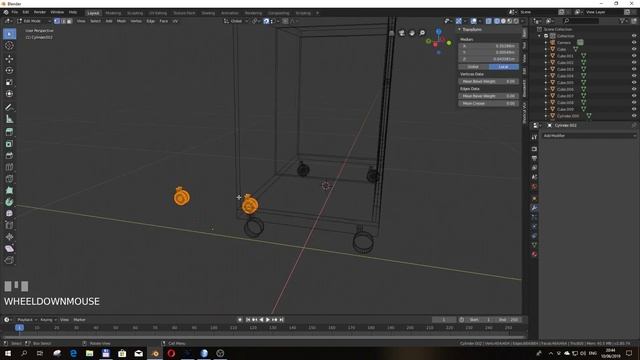640x360 pixels.
Task: Open the Edit Mode dropdown
Action: 34,21
